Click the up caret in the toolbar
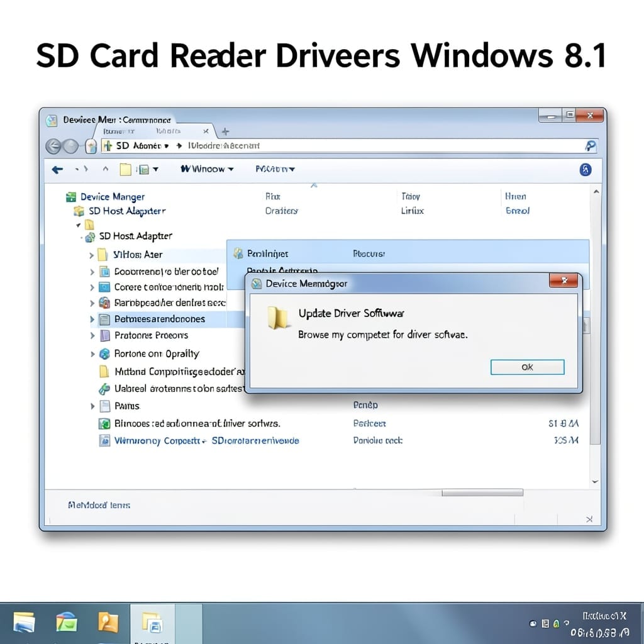This screenshot has height=644, width=644. click(x=106, y=169)
